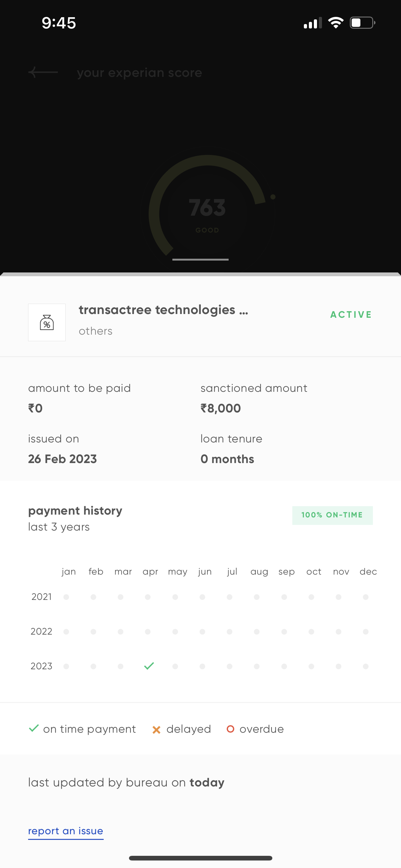The image size is (401, 868).
Task: Tap the bottom sheet drag handle
Action: (x=200, y=260)
